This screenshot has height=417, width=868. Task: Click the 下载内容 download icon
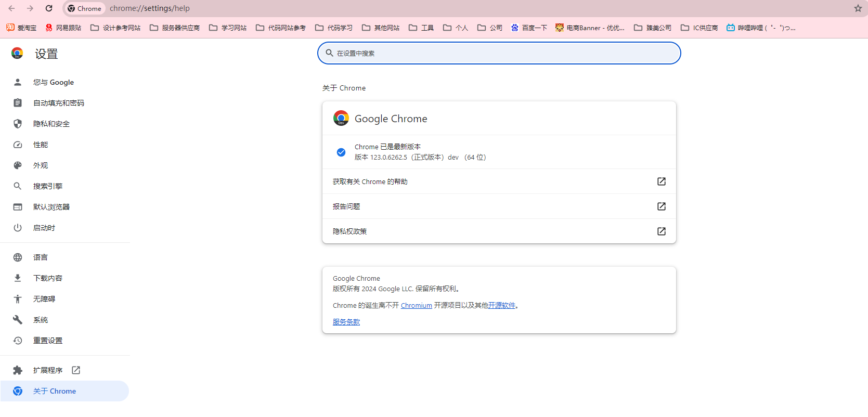tap(18, 278)
